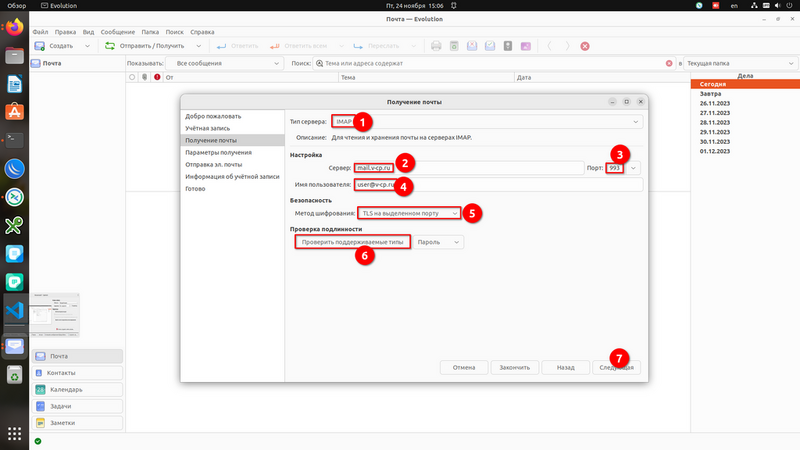Viewport: 800px width, 450px height.
Task: Show Applications grid in the dock
Action: click(x=15, y=433)
